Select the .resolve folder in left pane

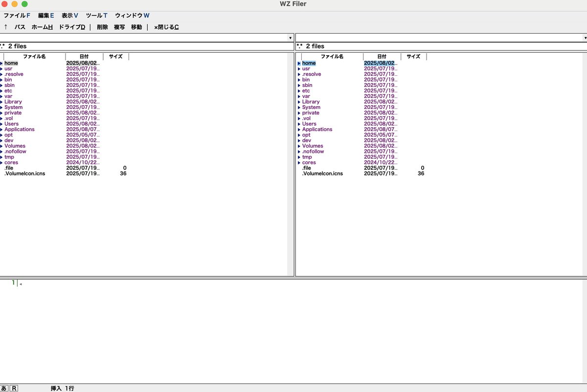(x=14, y=74)
